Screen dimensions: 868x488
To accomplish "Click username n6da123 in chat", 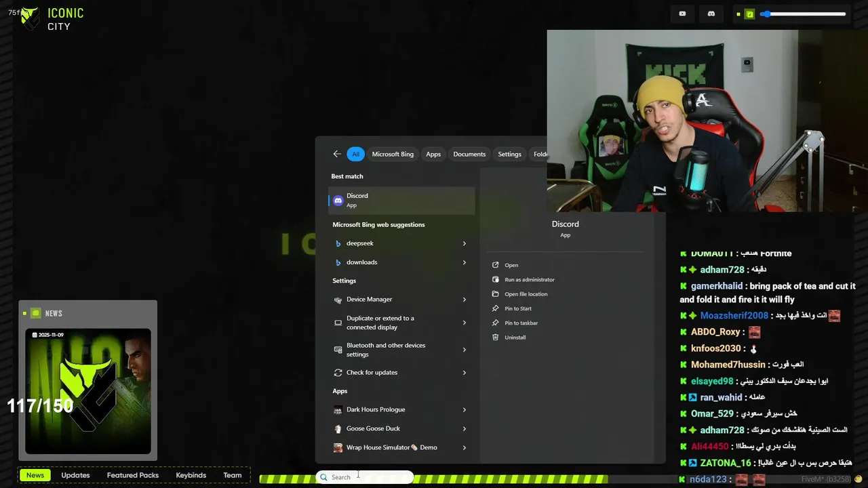I will 709,479.
